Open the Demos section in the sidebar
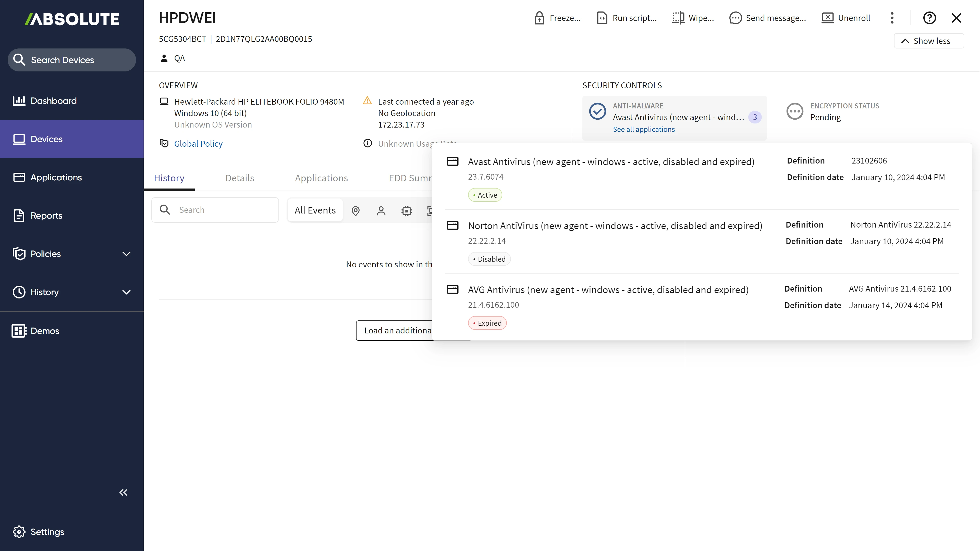The width and height of the screenshot is (980, 551). point(71,331)
